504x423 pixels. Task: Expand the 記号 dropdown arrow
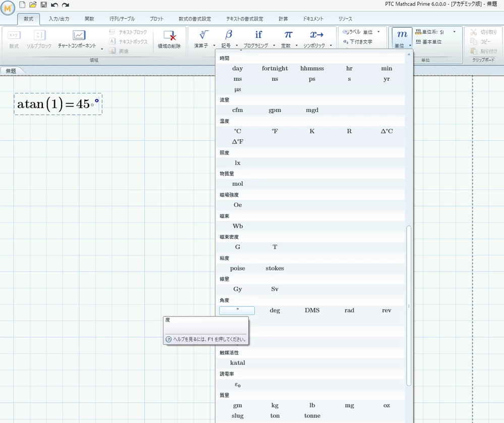pyautogui.click(x=237, y=45)
